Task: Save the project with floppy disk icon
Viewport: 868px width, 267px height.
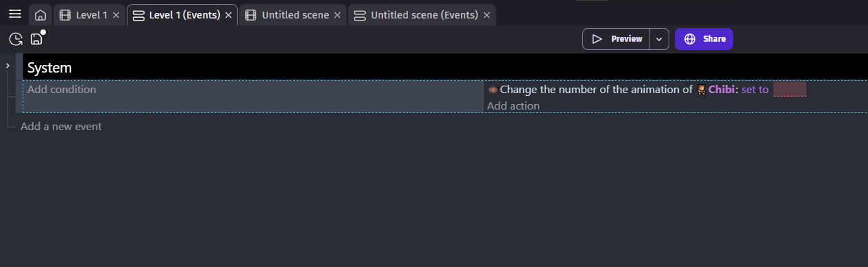Action: [x=36, y=39]
